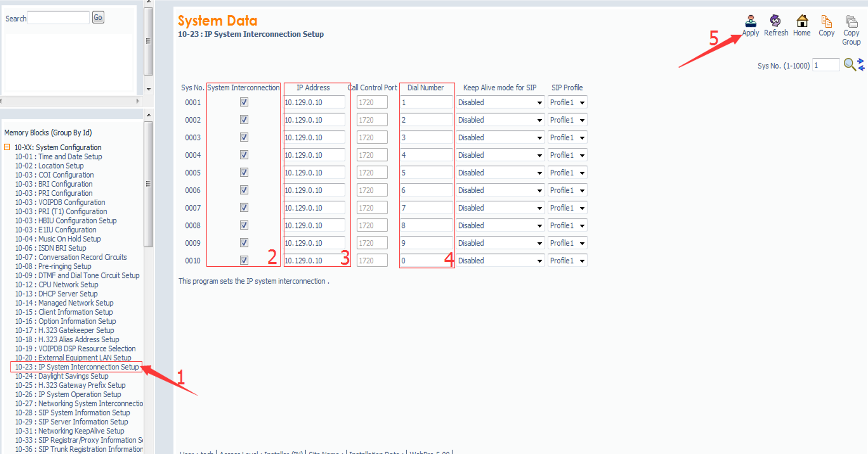Open 10-25 : H.323 Gateway Prefix Setup
Viewport: 868px width, 454px height.
[x=70, y=385]
